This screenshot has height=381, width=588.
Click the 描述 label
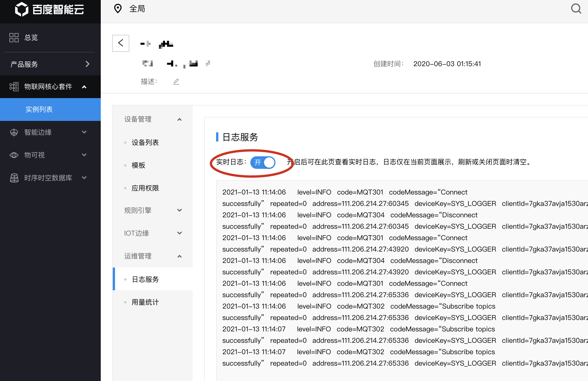[x=149, y=82]
